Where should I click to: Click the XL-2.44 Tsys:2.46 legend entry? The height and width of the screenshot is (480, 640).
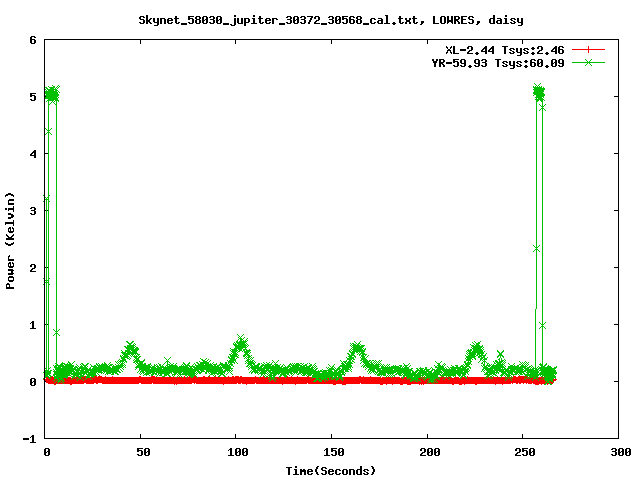(504, 50)
